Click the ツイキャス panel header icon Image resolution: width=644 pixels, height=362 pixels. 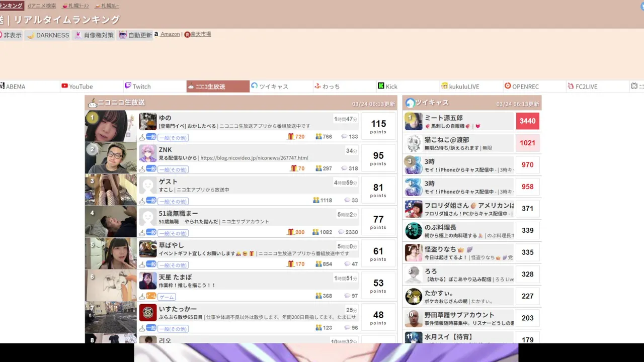tap(410, 103)
